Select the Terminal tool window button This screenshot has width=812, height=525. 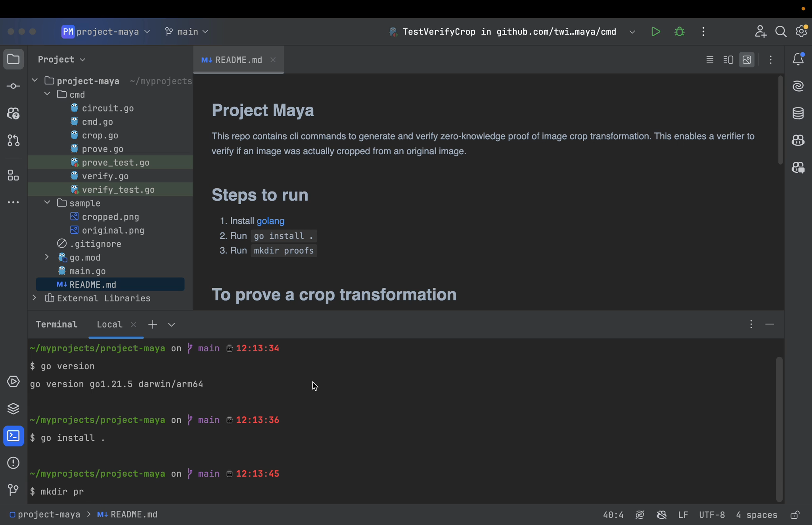tap(13, 436)
